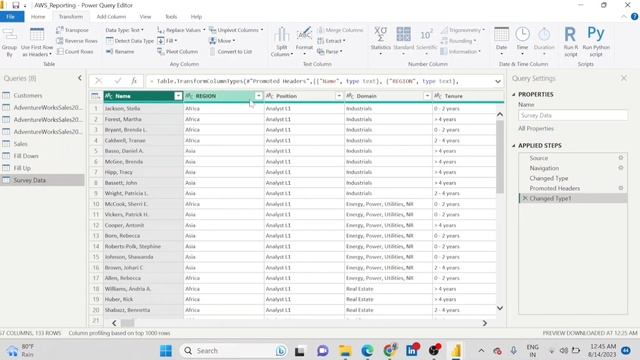Open Domain column filter dropdown
The width and height of the screenshot is (640, 360).
click(427, 96)
